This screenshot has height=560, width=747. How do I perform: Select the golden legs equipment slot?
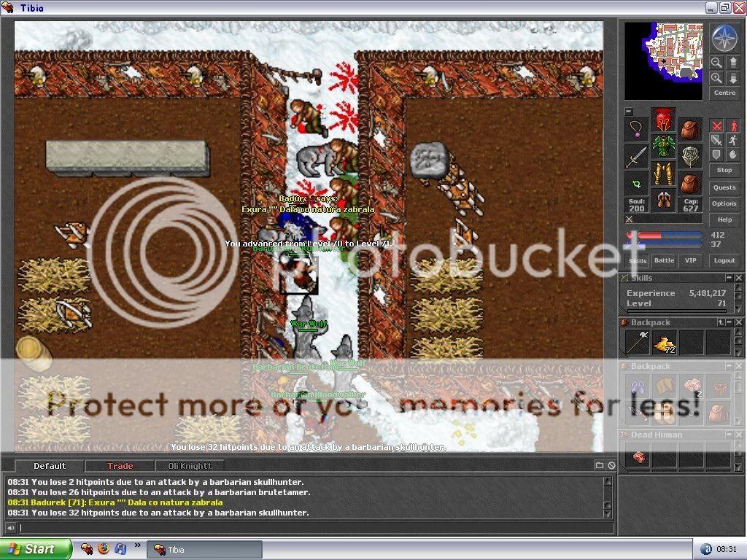pos(664,174)
